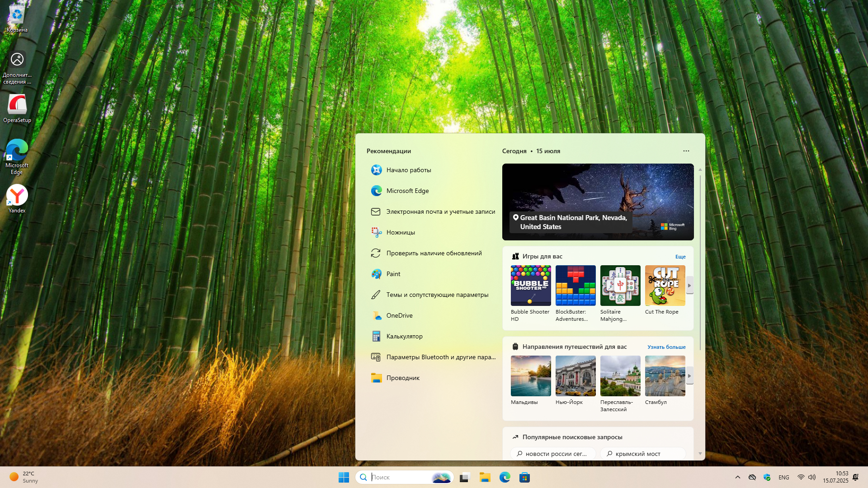Image resolution: width=868 pixels, height=488 pixels.
Task: Open OneDrive from recommended list
Action: click(399, 315)
